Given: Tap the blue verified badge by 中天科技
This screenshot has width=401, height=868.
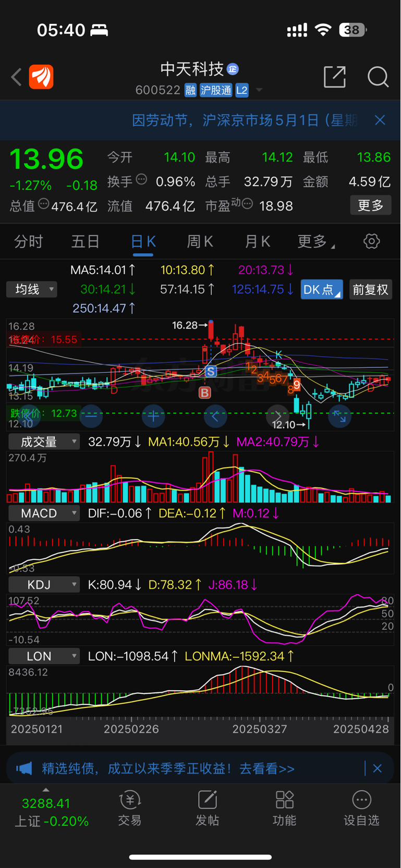Looking at the screenshot, I should pos(233,69).
